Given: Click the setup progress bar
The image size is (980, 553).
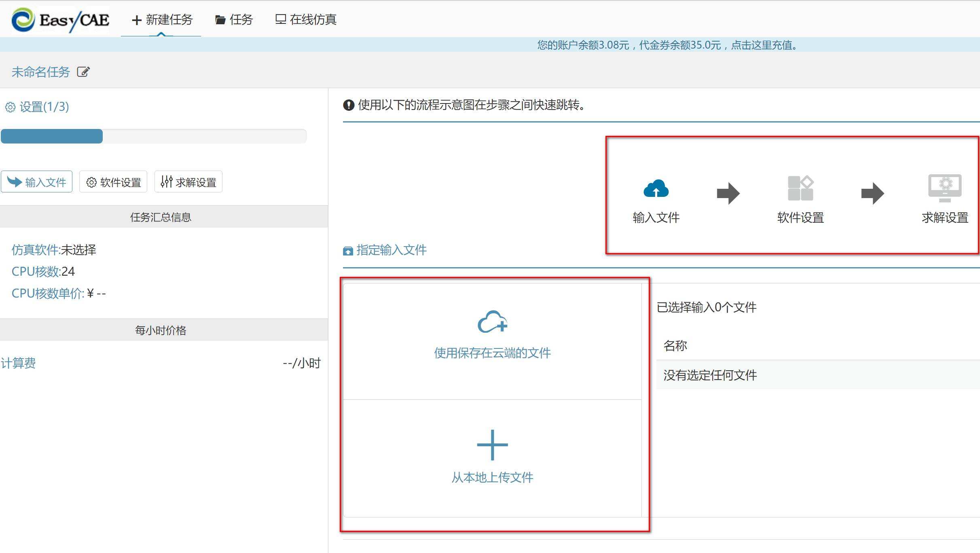Looking at the screenshot, I should (x=153, y=136).
